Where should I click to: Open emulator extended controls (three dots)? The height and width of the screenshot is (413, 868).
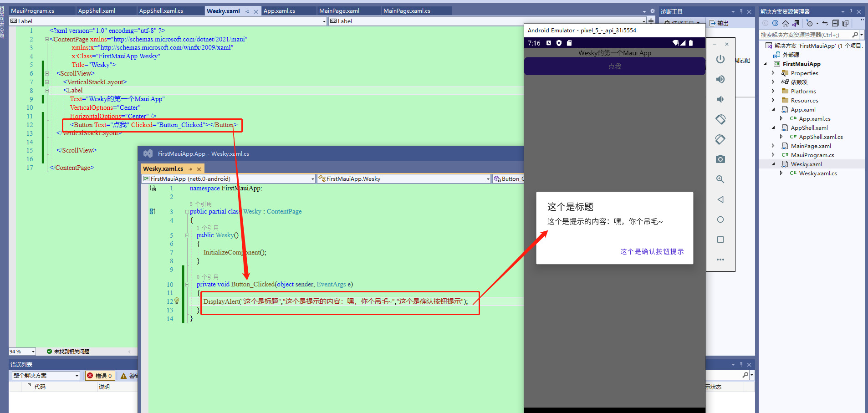pyautogui.click(x=720, y=260)
